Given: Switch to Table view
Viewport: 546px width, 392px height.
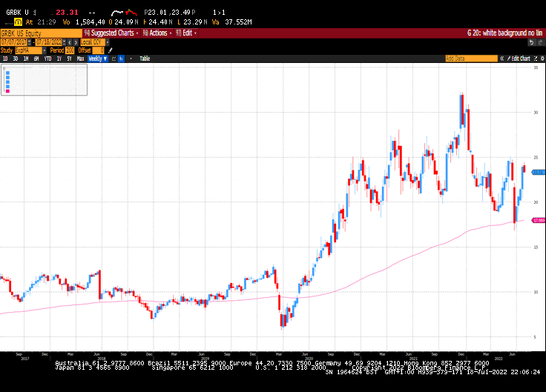Looking at the screenshot, I should pyautogui.click(x=145, y=59).
